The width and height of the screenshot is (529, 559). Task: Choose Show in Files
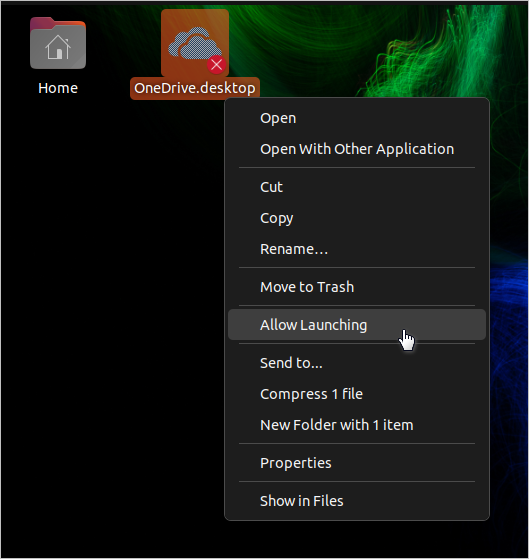click(357, 501)
